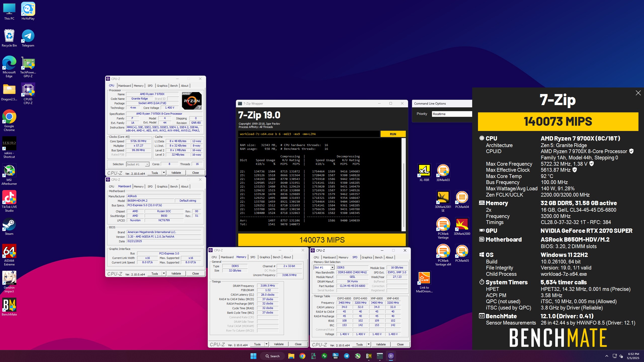The height and width of the screenshot is (362, 644).
Task: Click Validate in CPU-Z CPU window
Action: tap(176, 173)
